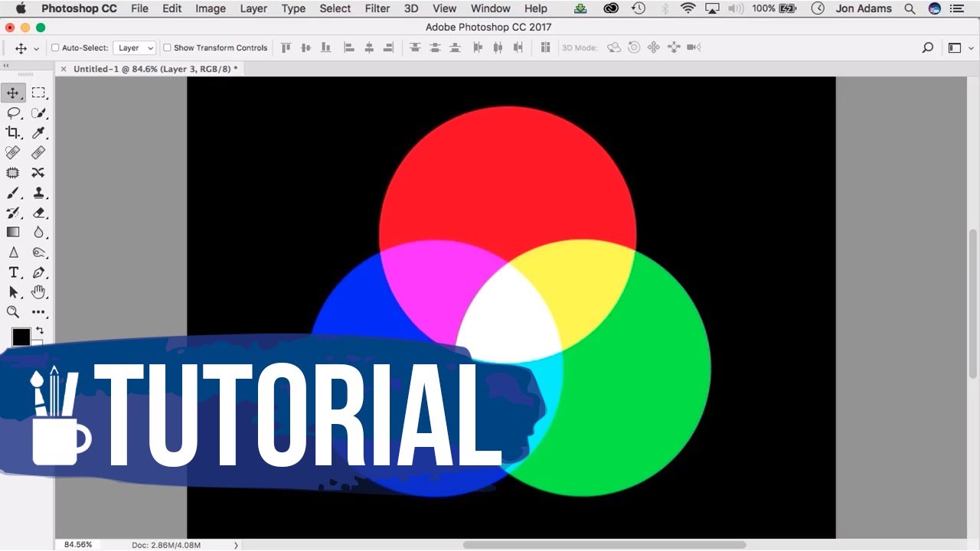Select the Healing Brush tool
The height and width of the screenshot is (551, 980).
[x=38, y=153]
